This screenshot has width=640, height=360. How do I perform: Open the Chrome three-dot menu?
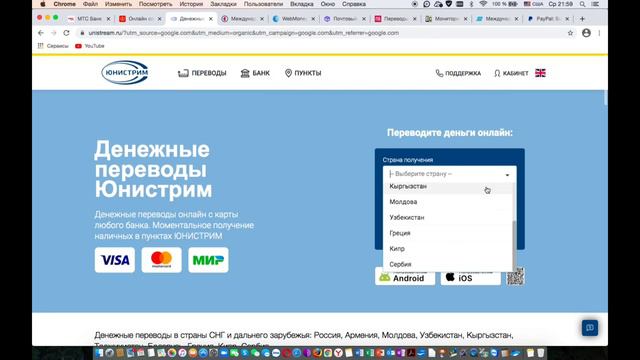tap(599, 33)
